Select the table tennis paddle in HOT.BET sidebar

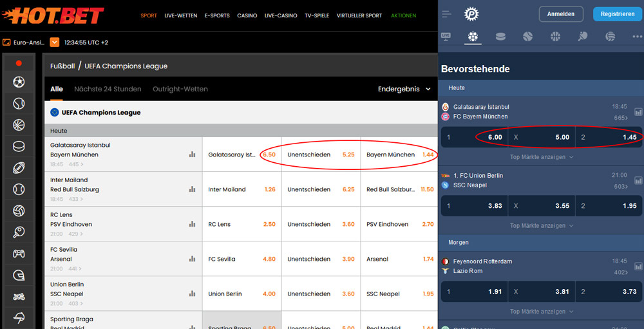(19, 232)
